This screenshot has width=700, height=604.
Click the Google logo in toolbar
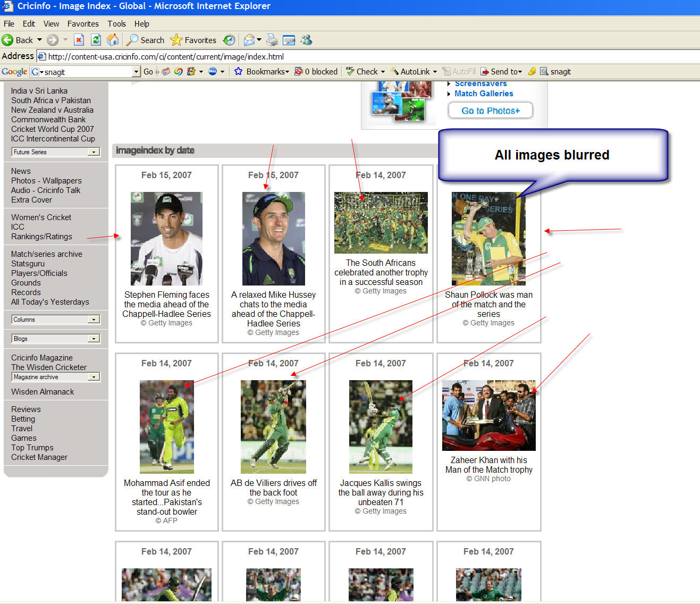click(14, 72)
